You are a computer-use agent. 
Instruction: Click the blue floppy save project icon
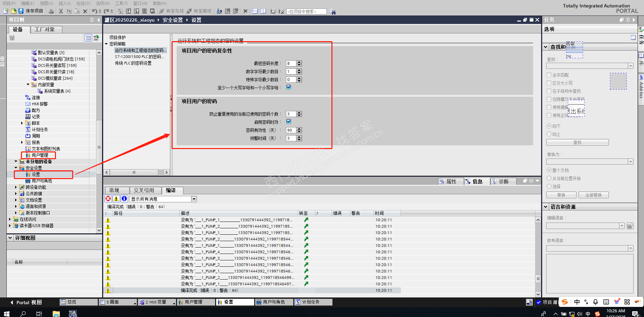tap(21, 11)
